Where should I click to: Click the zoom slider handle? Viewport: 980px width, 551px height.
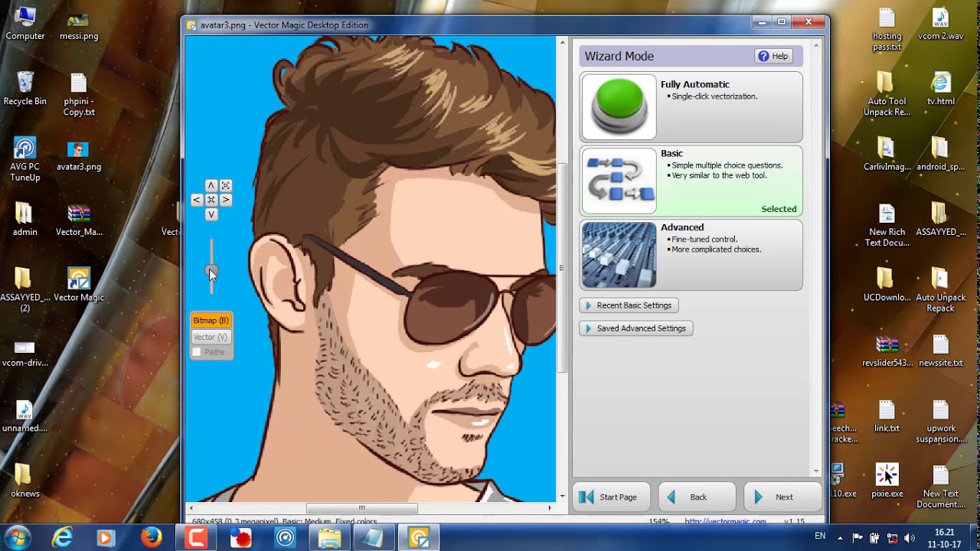click(211, 269)
